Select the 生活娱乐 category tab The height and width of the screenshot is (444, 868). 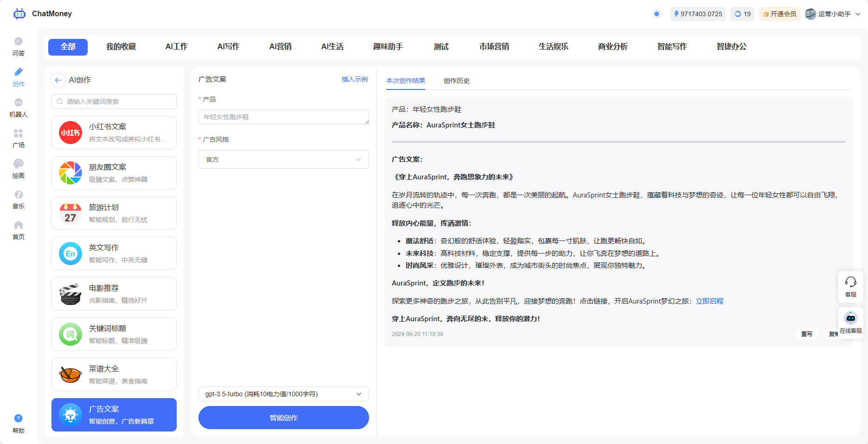[x=554, y=46]
